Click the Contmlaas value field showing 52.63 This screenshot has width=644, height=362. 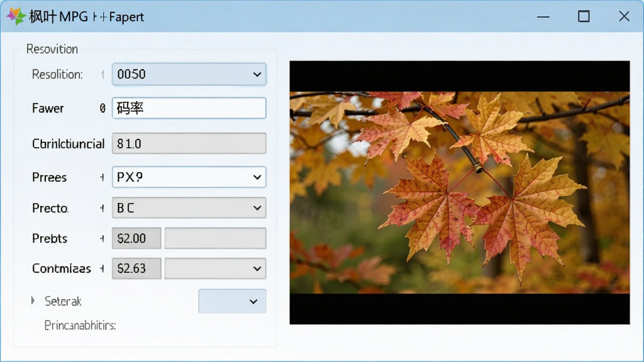(136, 268)
